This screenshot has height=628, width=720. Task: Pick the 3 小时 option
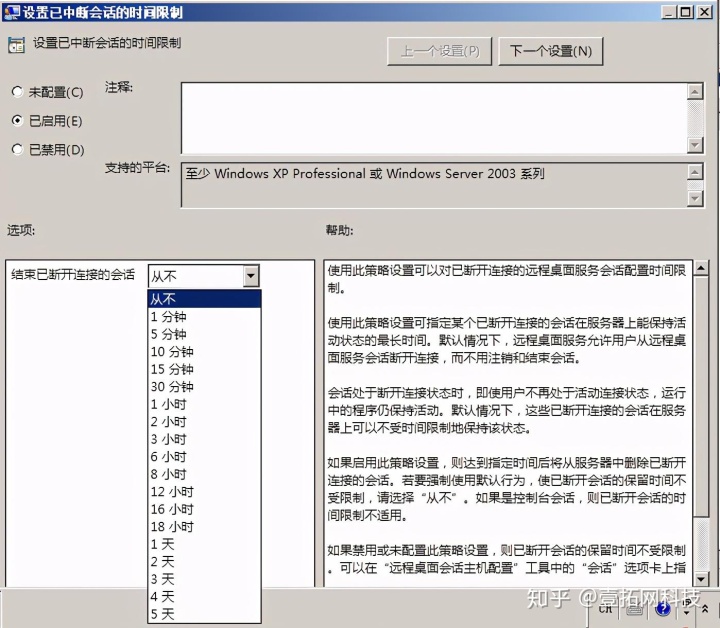click(204, 439)
